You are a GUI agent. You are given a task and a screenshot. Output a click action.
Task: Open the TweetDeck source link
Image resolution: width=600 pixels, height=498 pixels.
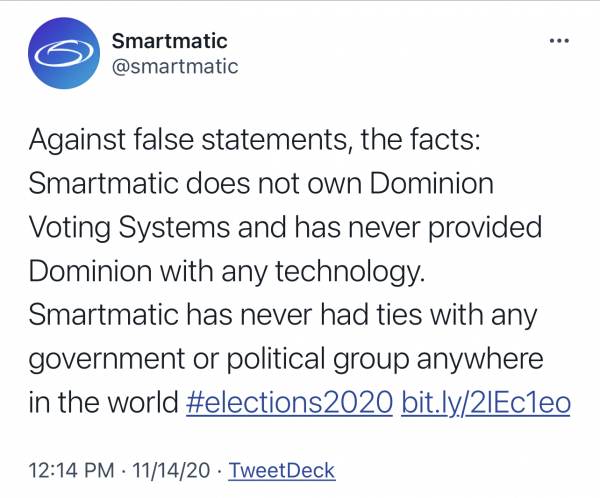click(x=282, y=470)
